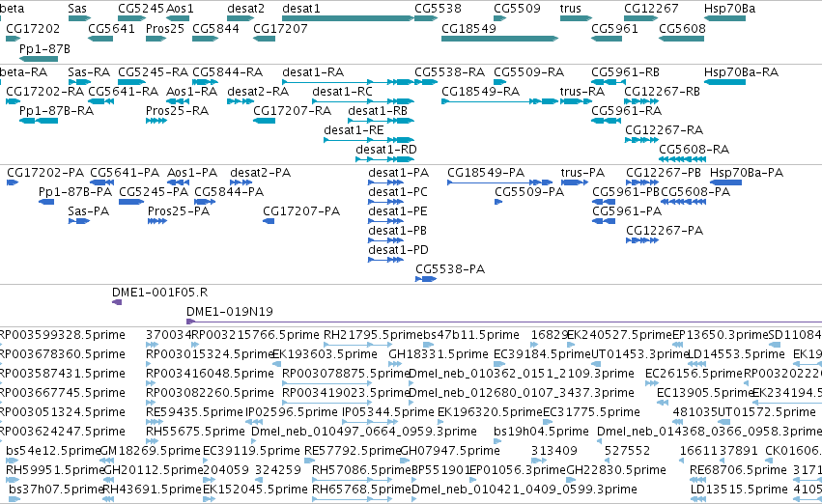
Task: Select the RP003599328.5prime EST
Action: click(3, 345)
